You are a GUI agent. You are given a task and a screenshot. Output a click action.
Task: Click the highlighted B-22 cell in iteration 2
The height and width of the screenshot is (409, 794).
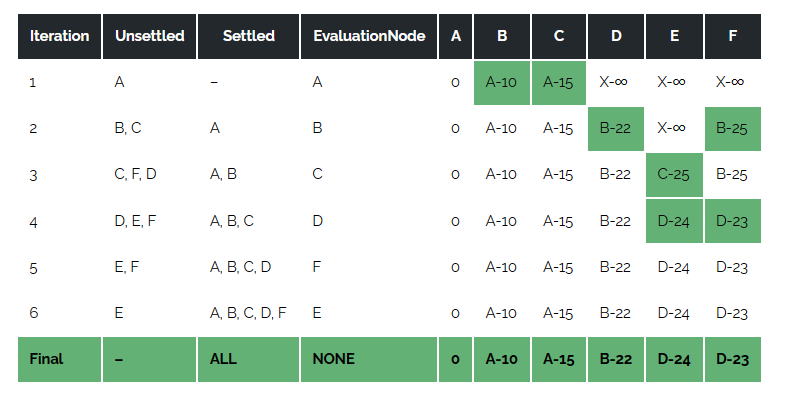pos(615,128)
